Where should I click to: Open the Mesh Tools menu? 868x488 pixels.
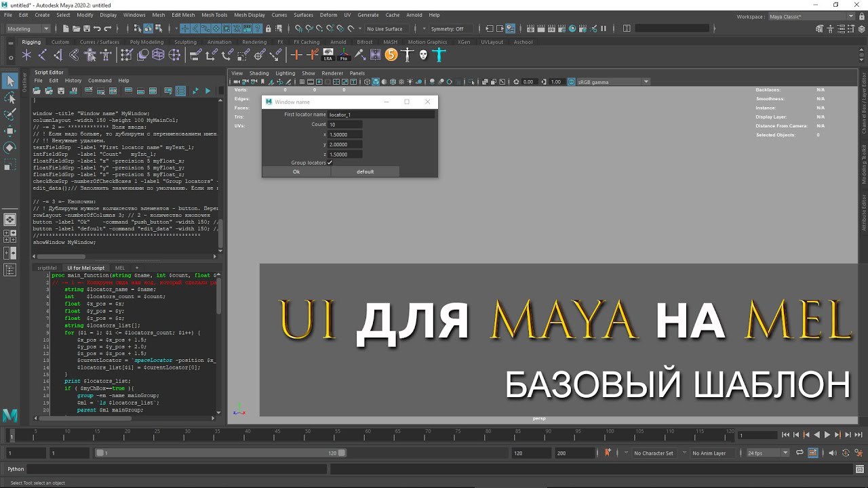coord(214,15)
